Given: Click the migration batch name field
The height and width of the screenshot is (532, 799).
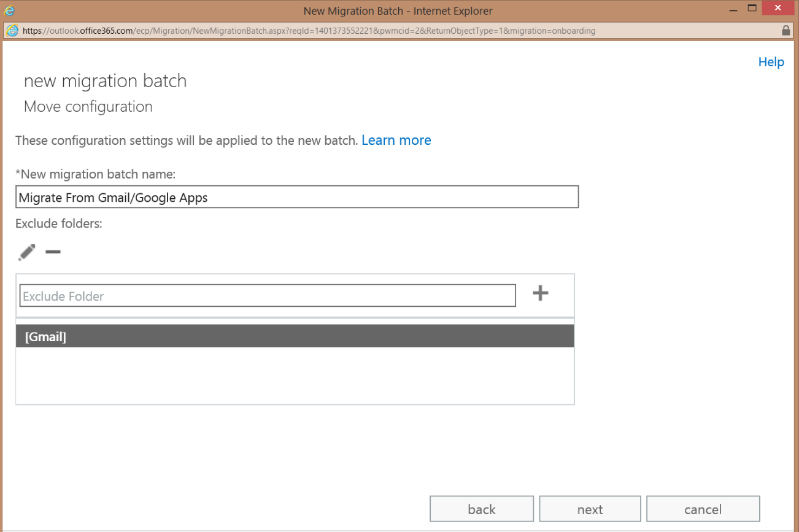Looking at the screenshot, I should pyautogui.click(x=297, y=196).
